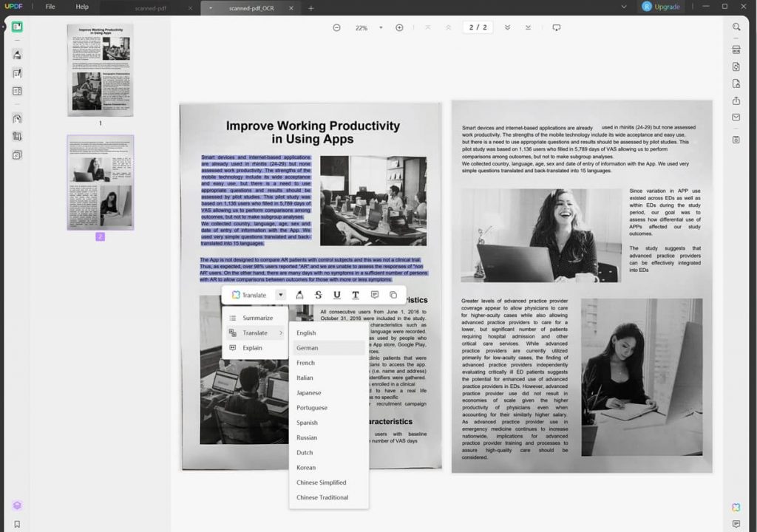Viewport: 757px width, 532px height.
Task: Select the Strikethrough markup tool
Action: point(319,295)
